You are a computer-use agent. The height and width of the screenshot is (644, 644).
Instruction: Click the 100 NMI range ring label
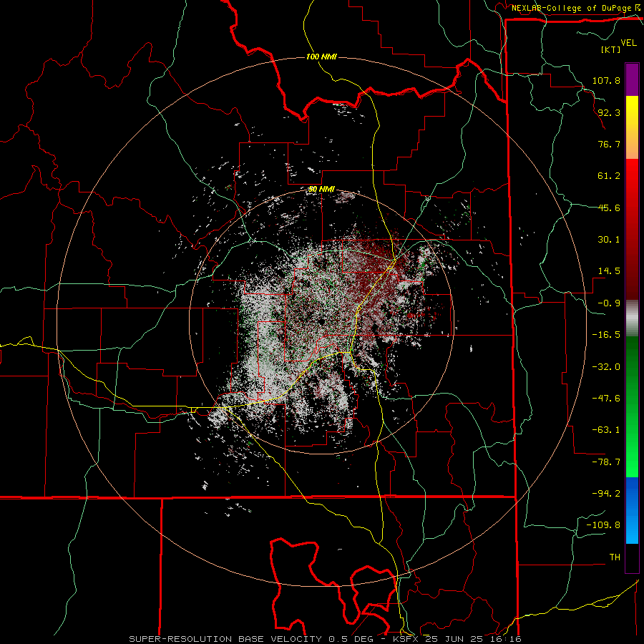[x=321, y=57]
